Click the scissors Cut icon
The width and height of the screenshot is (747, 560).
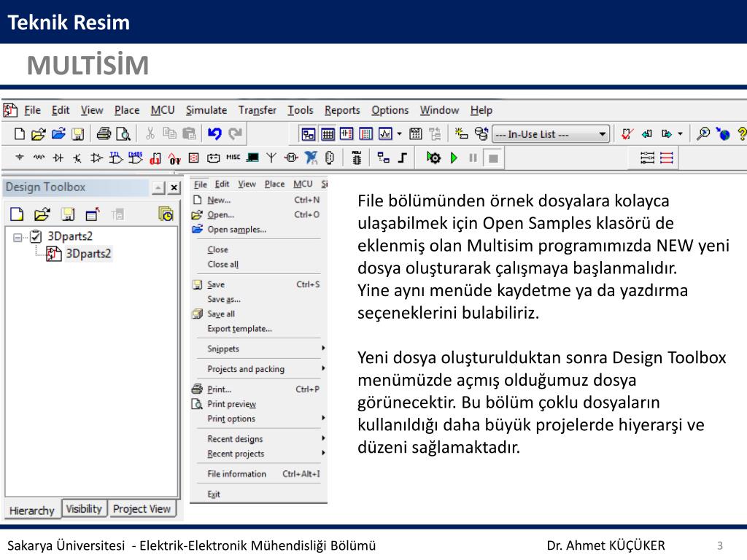[150, 134]
